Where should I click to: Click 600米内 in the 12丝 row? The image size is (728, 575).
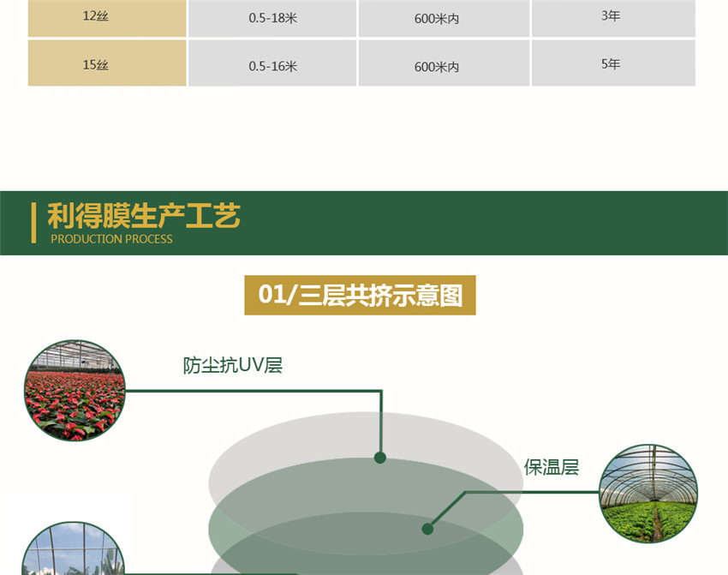[x=444, y=18]
